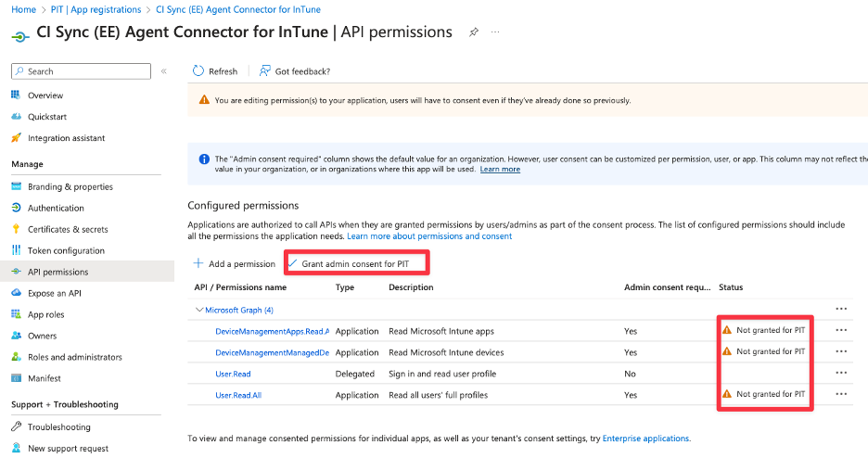Open more options for Microsoft Graph row
868x458 pixels.
click(x=841, y=310)
